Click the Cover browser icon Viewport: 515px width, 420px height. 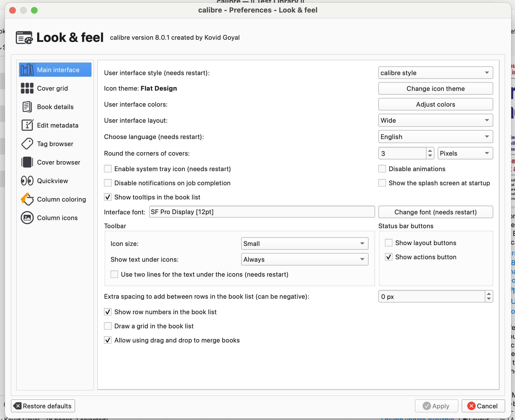point(27,162)
